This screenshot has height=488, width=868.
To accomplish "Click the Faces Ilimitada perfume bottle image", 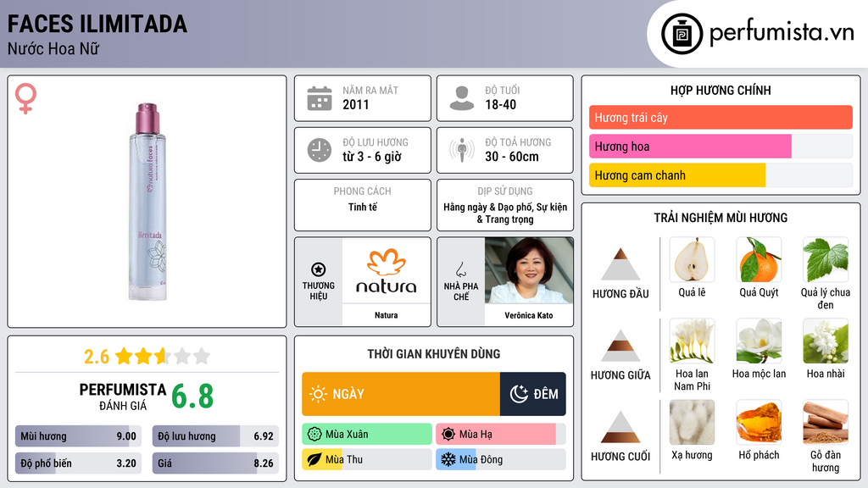I will coord(147,202).
